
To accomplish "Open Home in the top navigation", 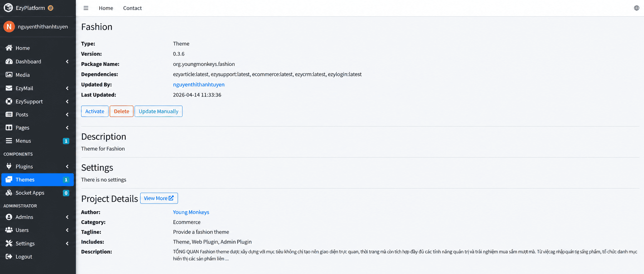I will point(106,8).
